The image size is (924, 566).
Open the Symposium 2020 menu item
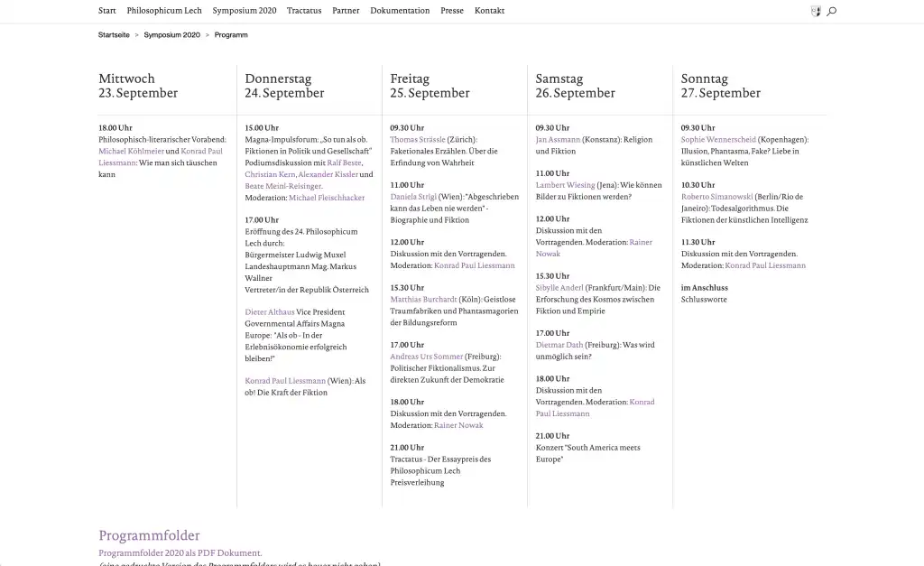[245, 11]
